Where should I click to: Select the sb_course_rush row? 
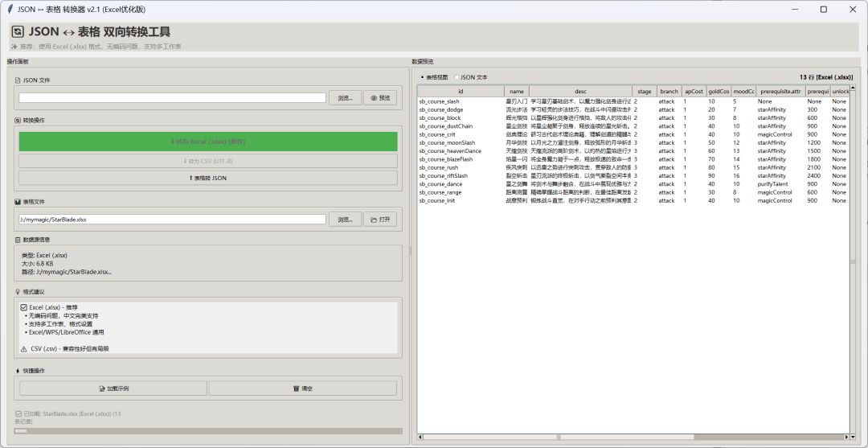(x=633, y=167)
